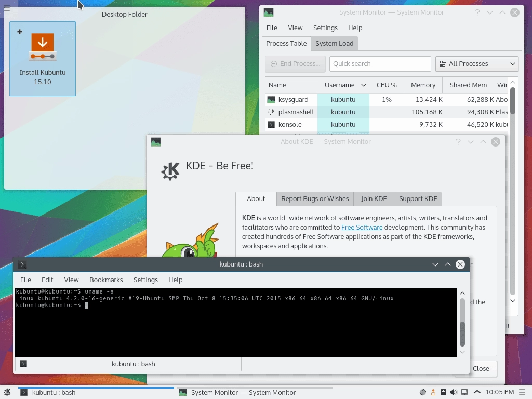Open the Desktop Folder hamburger menu

[x=6, y=8]
